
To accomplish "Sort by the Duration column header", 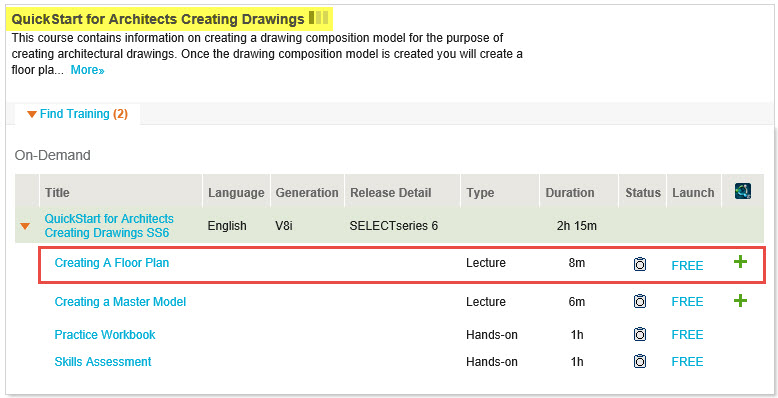I will coord(570,193).
